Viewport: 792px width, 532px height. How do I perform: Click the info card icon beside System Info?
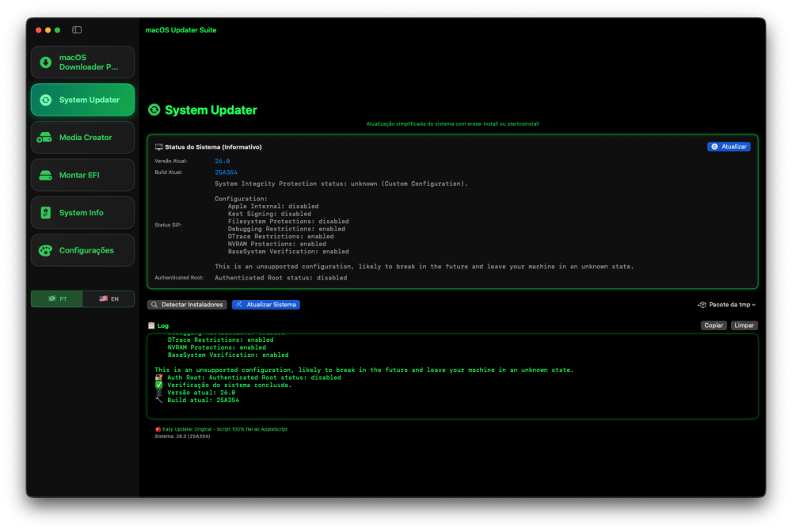(x=45, y=212)
